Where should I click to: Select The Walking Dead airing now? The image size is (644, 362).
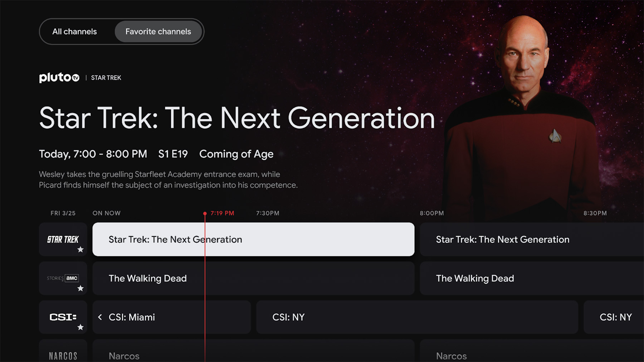pos(253,278)
